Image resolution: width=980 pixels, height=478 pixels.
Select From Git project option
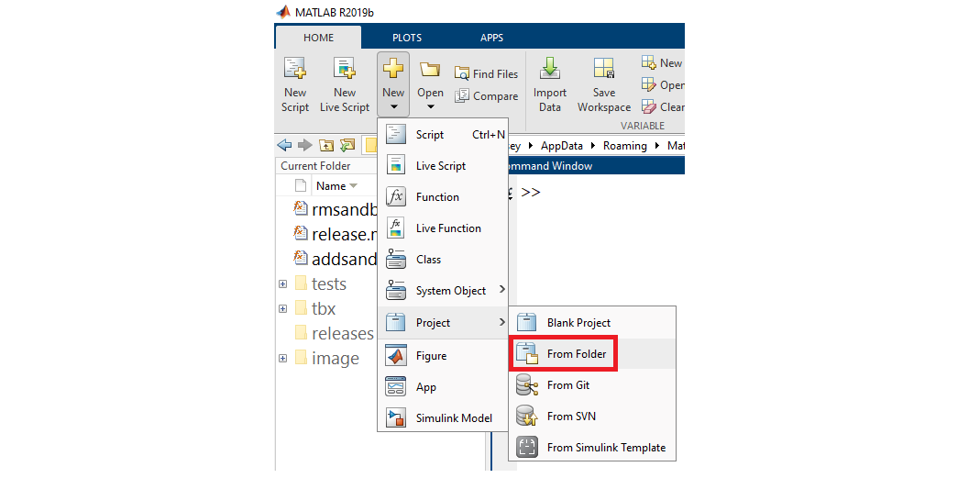tap(567, 385)
